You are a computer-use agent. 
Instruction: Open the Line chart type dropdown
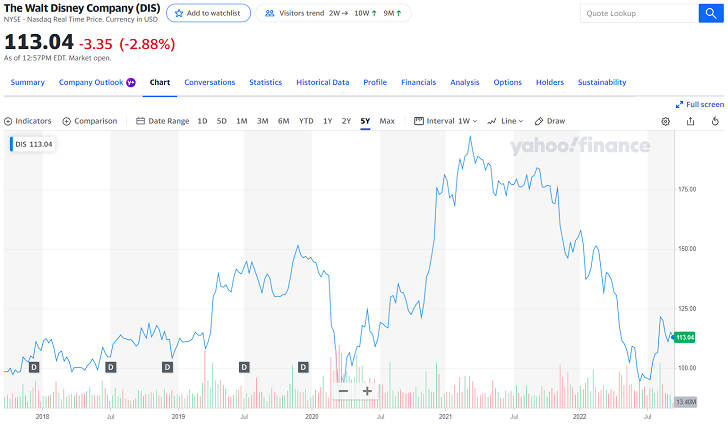pyautogui.click(x=505, y=121)
